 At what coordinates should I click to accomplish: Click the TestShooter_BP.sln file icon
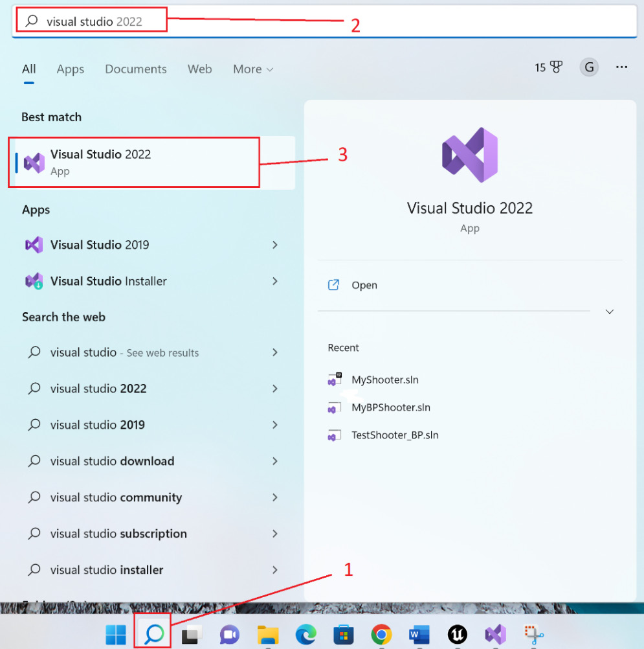[x=334, y=435]
